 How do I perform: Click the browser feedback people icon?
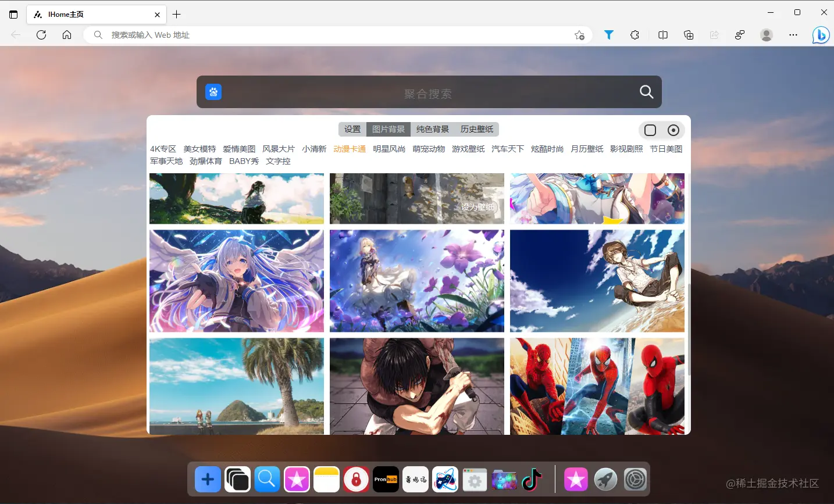point(740,35)
